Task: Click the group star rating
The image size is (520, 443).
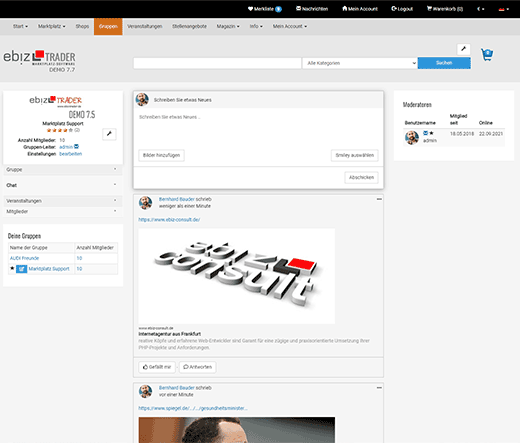Action: pyautogui.click(x=60, y=130)
